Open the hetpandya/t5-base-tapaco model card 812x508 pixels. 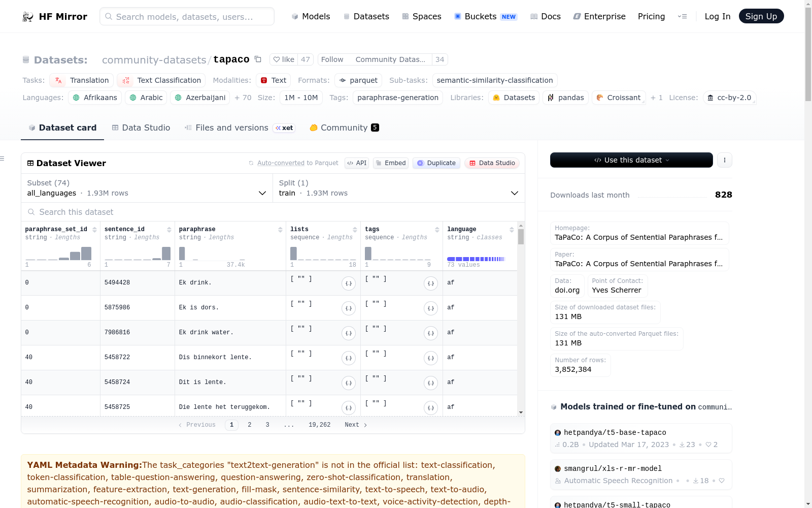(x=641, y=438)
